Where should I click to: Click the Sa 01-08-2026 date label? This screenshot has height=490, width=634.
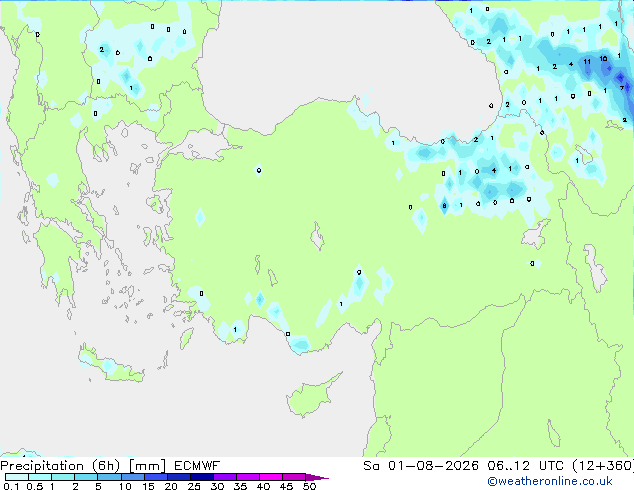421,466
